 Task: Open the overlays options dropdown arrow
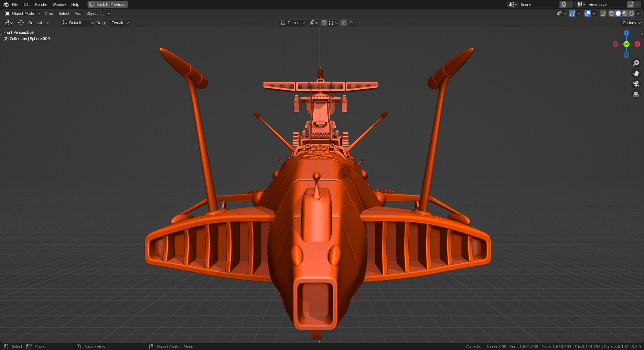click(x=594, y=13)
